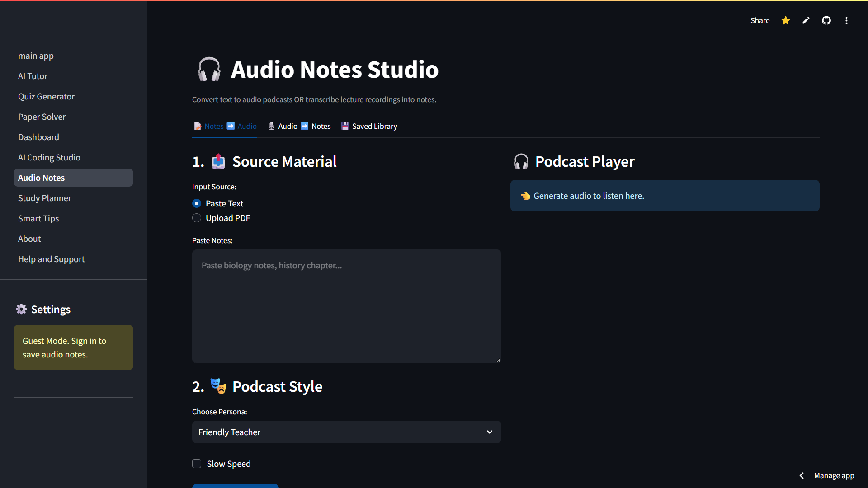Choose the Upload PDF input source
Screen dimensions: 868x488
pyautogui.click(x=197, y=218)
